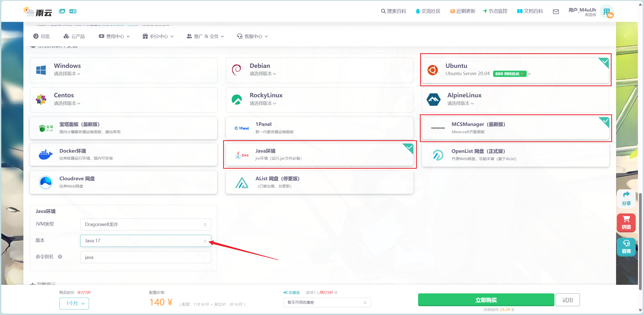Deselect the MCSManager（最新版） card
The image size is (644, 315).
tap(515, 128)
